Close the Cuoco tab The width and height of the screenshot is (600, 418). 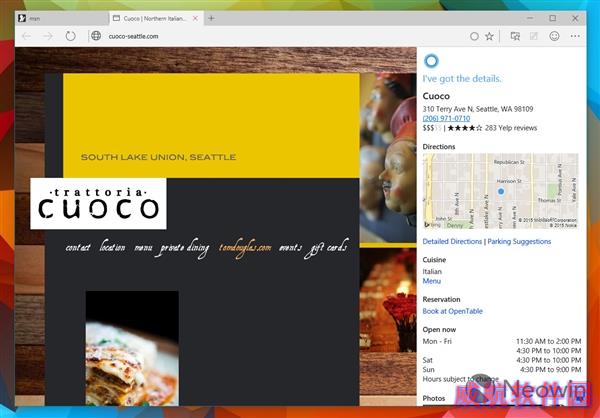pos(196,18)
